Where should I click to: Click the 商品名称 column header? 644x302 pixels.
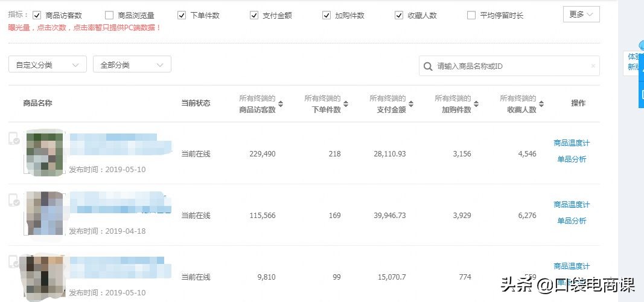point(38,103)
